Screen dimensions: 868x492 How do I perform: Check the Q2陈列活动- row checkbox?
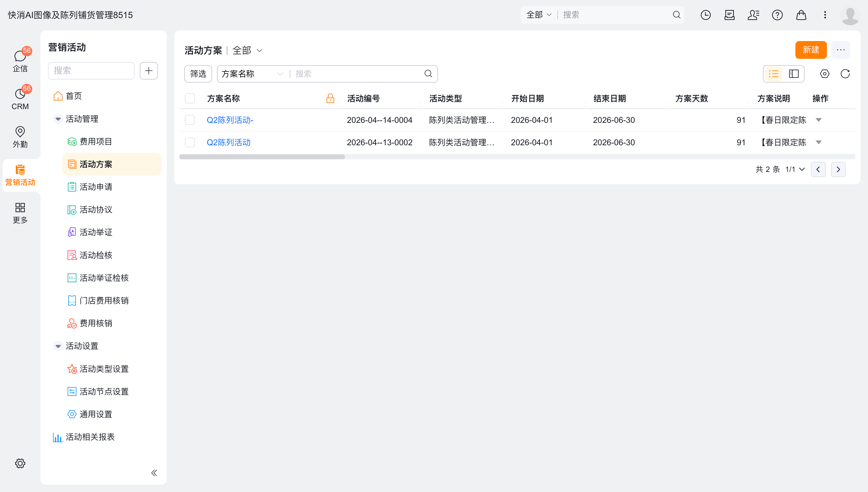click(x=190, y=120)
